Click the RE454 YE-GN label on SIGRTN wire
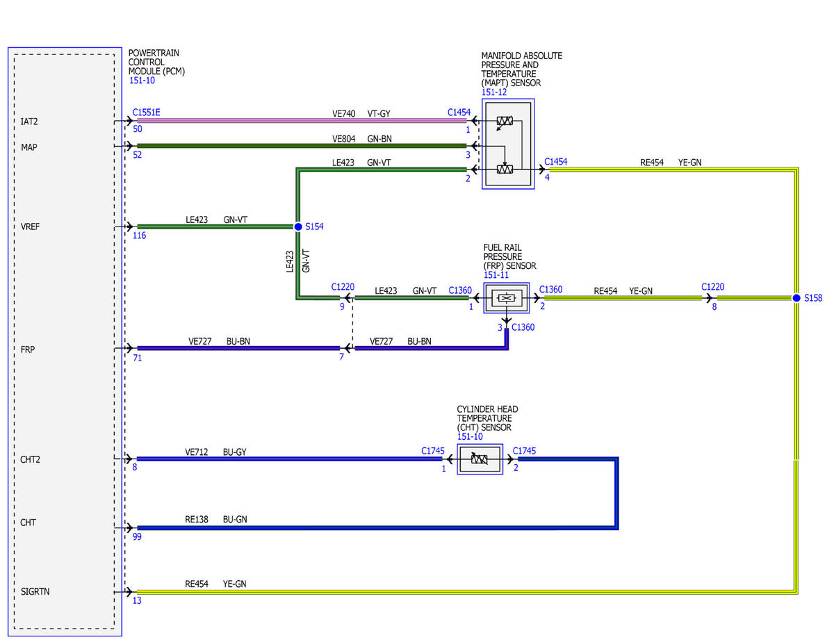 click(x=215, y=584)
